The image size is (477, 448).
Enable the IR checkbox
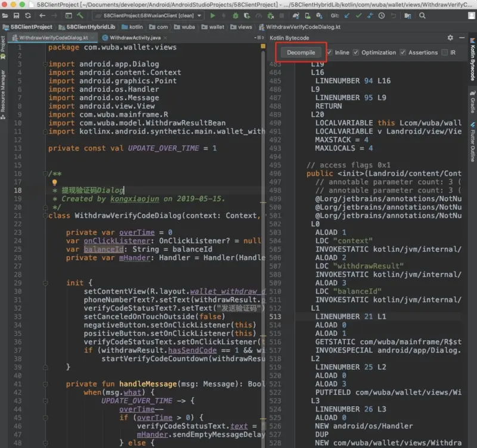point(444,52)
